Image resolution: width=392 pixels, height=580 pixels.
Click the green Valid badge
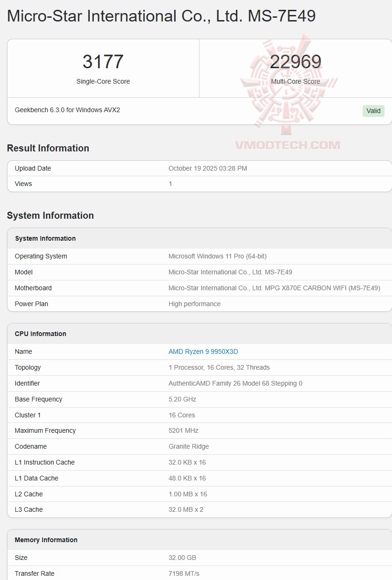(x=373, y=111)
